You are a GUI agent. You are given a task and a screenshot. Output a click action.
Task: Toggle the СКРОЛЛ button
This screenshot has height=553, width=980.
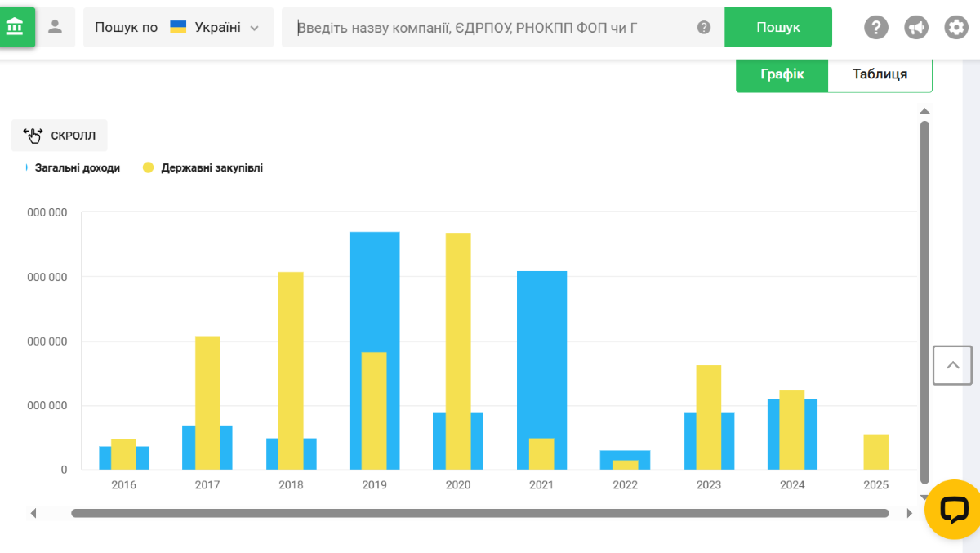click(60, 136)
